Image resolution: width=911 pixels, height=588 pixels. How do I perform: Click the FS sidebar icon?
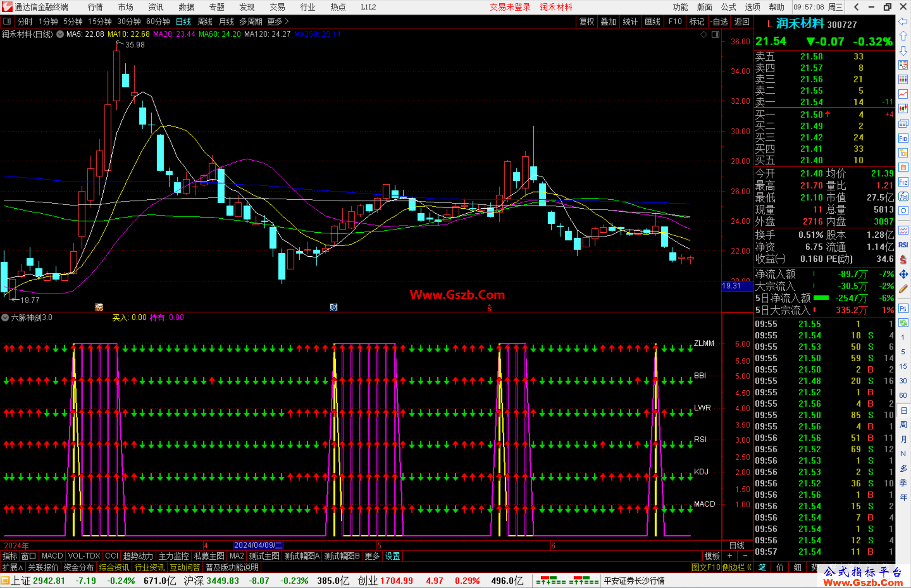(x=903, y=309)
